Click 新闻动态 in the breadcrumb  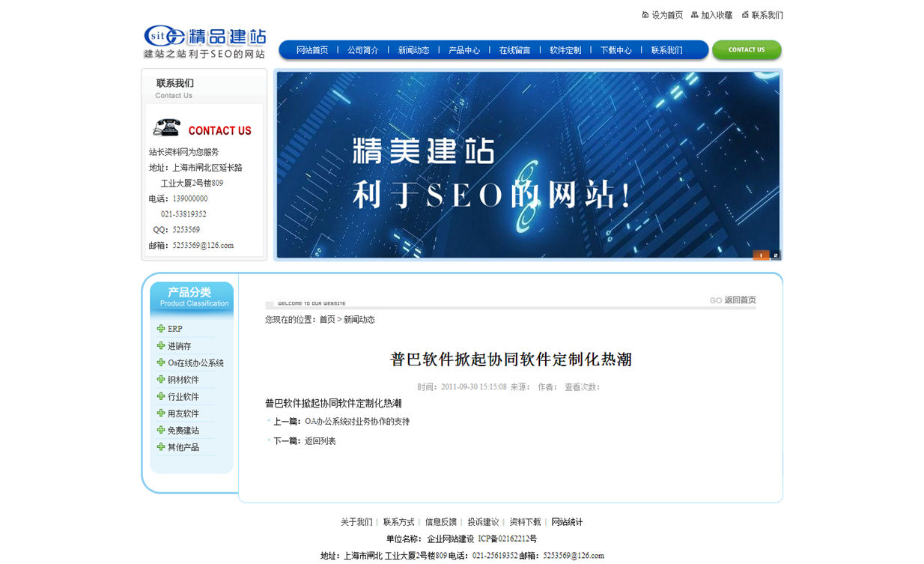359,320
